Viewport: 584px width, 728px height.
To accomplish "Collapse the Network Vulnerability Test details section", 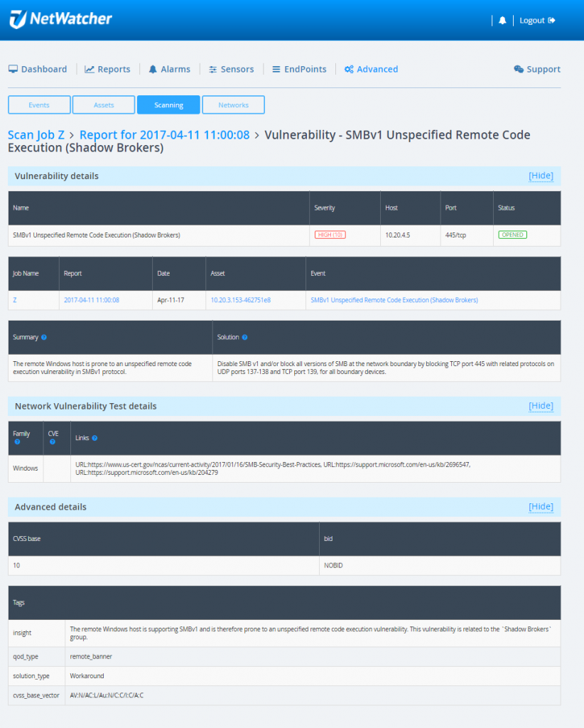I will click(541, 405).
